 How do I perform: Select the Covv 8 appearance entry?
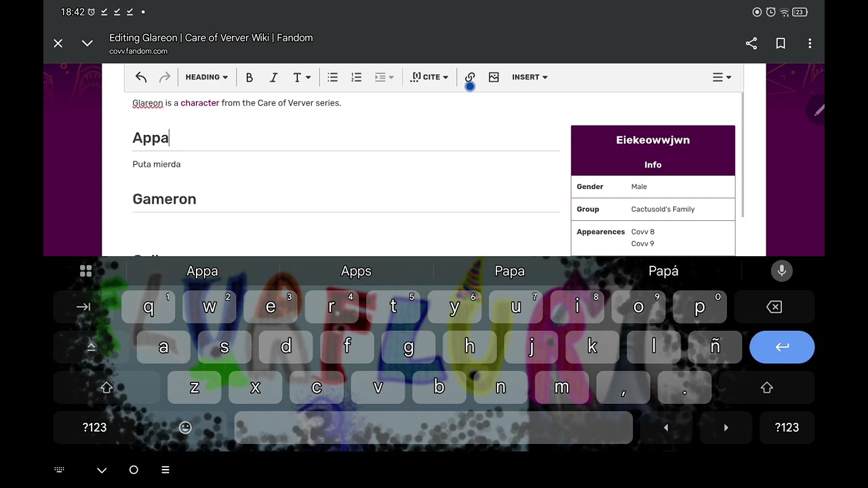click(642, 232)
